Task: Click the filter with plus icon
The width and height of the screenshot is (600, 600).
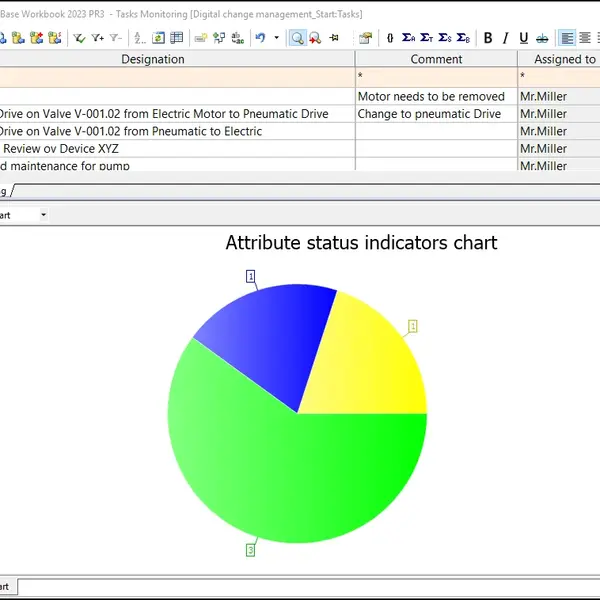Action: pos(98,38)
